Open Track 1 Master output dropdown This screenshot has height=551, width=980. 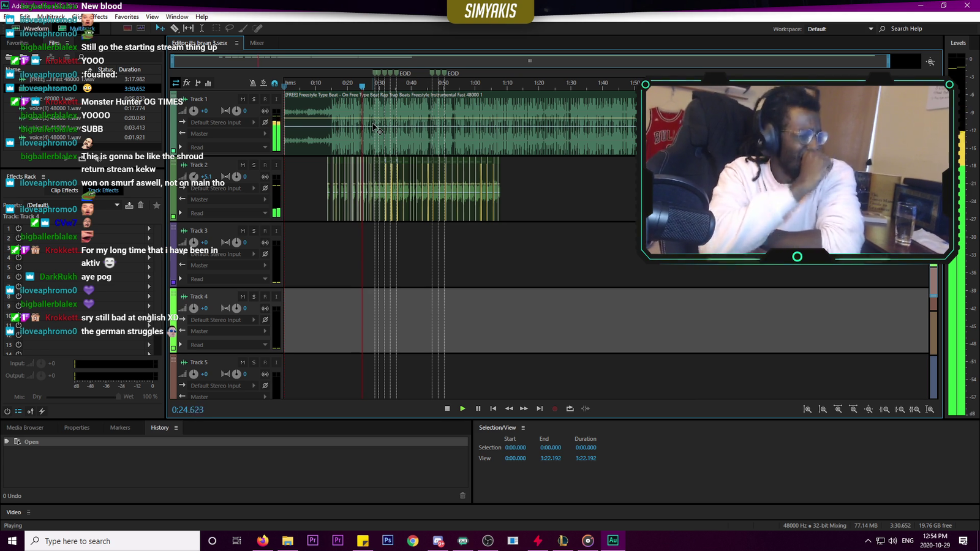[228, 133]
